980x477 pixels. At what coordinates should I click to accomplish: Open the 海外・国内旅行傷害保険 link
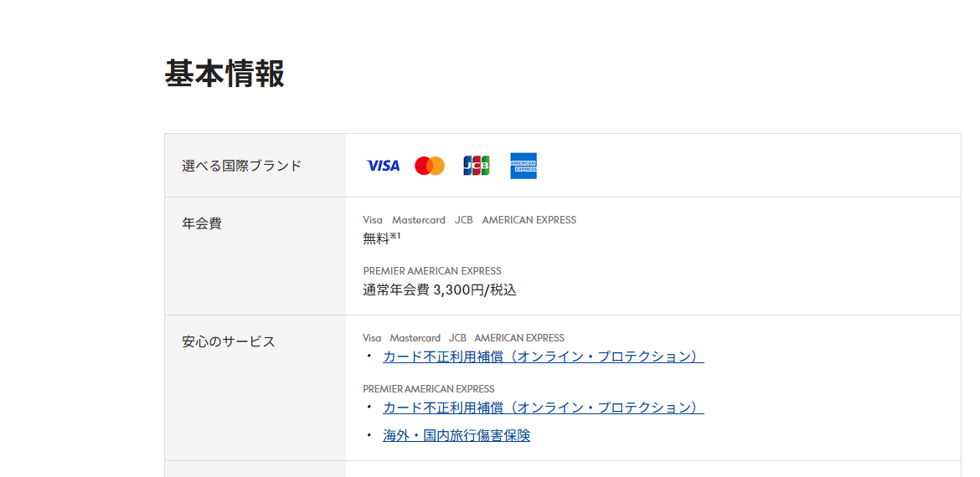[x=456, y=435]
